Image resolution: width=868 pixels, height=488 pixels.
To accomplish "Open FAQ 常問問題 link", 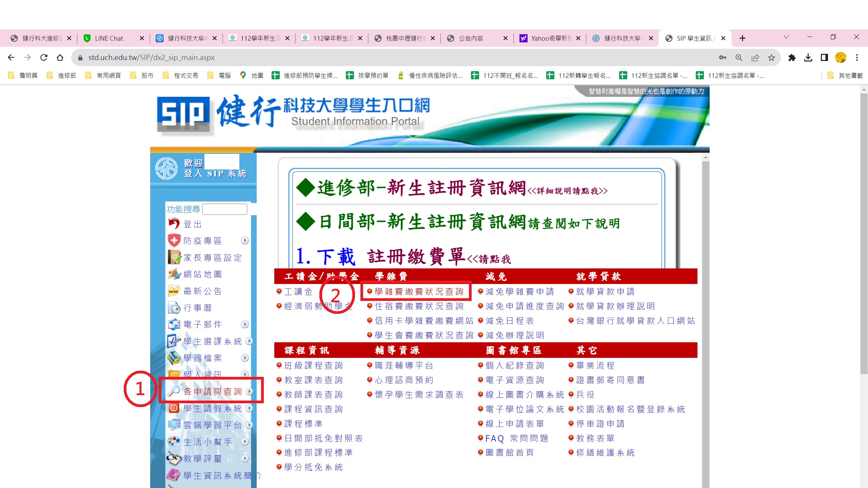I will click(x=517, y=438).
